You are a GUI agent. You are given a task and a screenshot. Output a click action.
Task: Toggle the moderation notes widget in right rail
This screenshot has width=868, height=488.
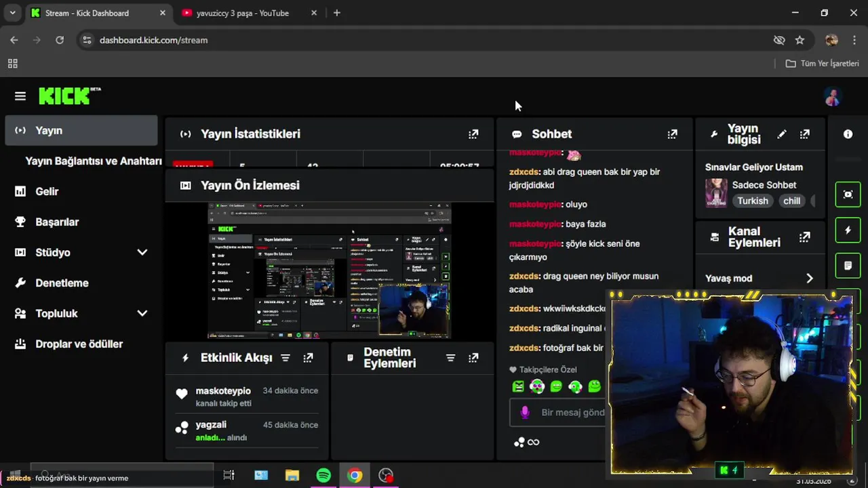click(848, 266)
